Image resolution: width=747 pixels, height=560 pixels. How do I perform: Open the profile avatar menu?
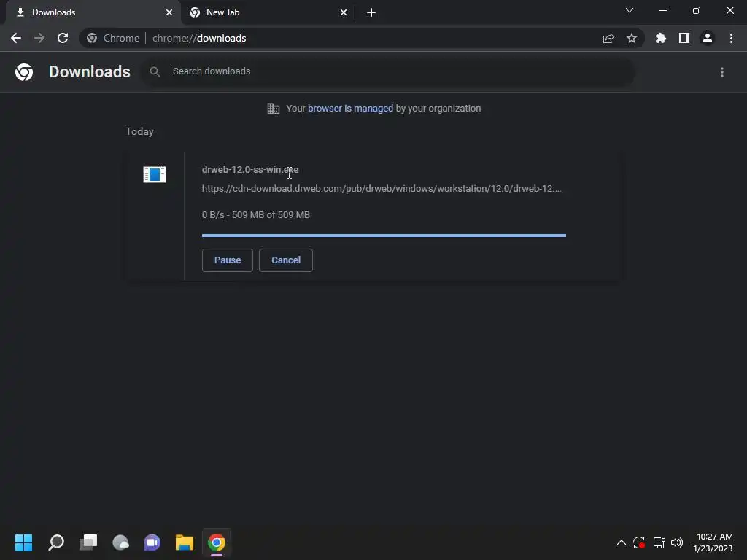tap(708, 38)
